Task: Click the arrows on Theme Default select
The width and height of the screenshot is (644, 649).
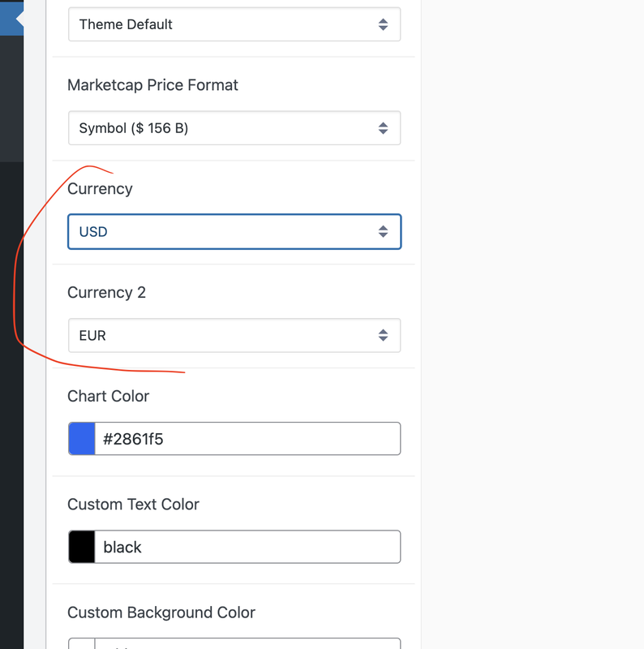Action: [383, 24]
